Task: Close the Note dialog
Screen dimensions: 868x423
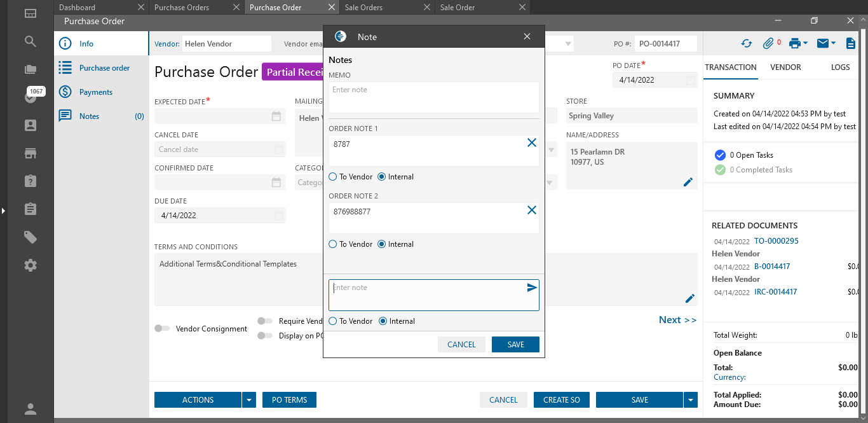Action: [x=527, y=37]
